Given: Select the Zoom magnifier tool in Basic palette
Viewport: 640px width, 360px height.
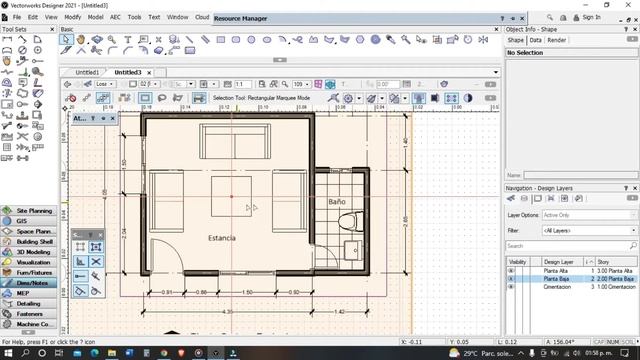Looking at the screenshot, I should (111, 40).
